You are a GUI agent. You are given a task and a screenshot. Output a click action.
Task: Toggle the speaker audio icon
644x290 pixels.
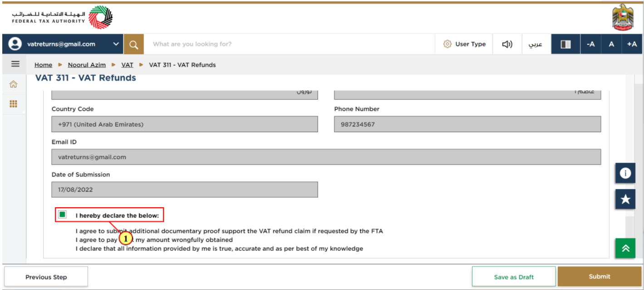coord(507,44)
